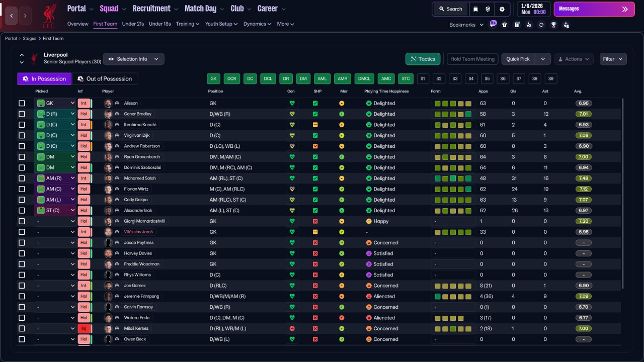Click the world globe icon
This screenshot has height=362, width=644.
(488, 9)
